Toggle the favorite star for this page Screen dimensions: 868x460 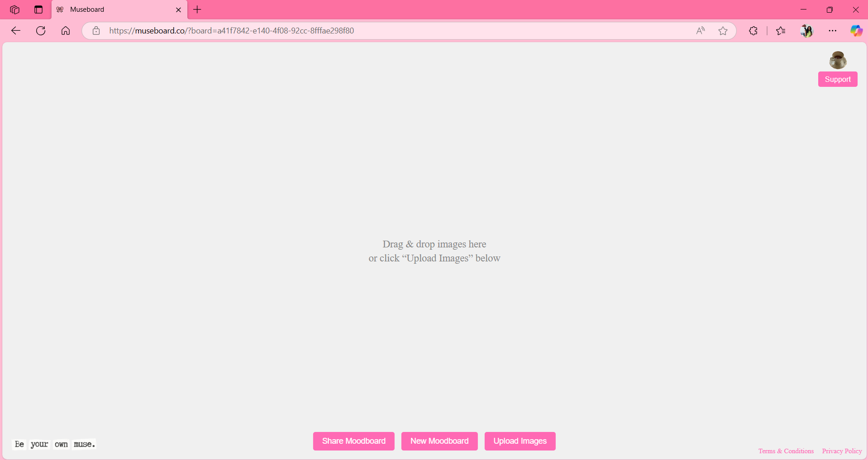coord(723,30)
